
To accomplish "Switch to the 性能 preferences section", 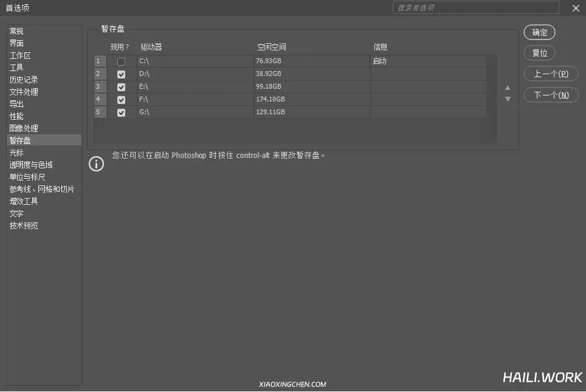I will [17, 116].
